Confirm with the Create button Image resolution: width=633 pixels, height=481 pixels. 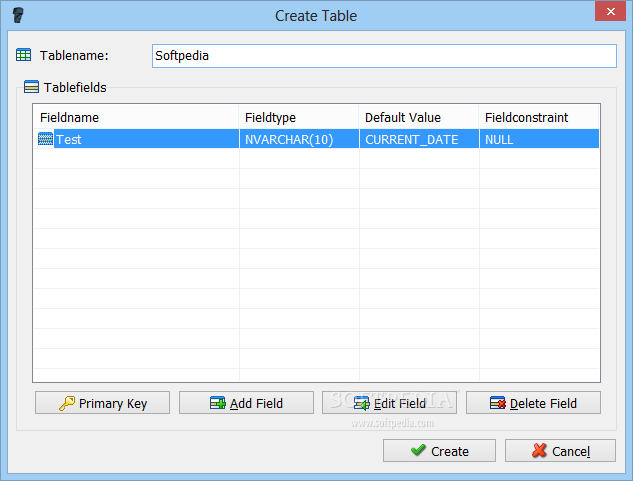pyautogui.click(x=439, y=451)
